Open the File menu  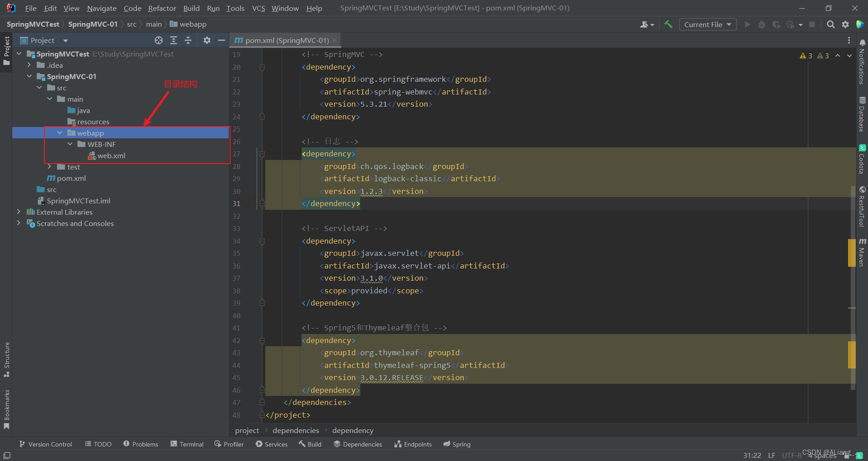click(31, 8)
